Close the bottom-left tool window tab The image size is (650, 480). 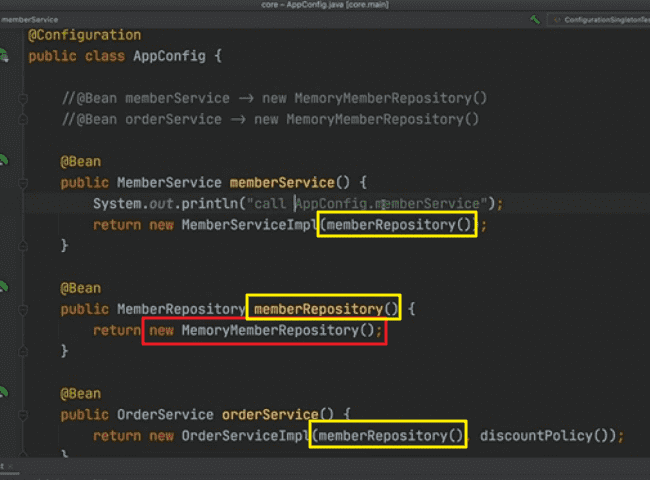click(x=10, y=466)
